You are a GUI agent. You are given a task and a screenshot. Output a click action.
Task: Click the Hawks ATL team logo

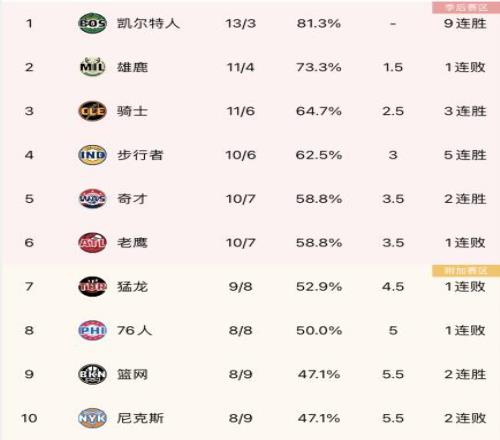[92, 243]
